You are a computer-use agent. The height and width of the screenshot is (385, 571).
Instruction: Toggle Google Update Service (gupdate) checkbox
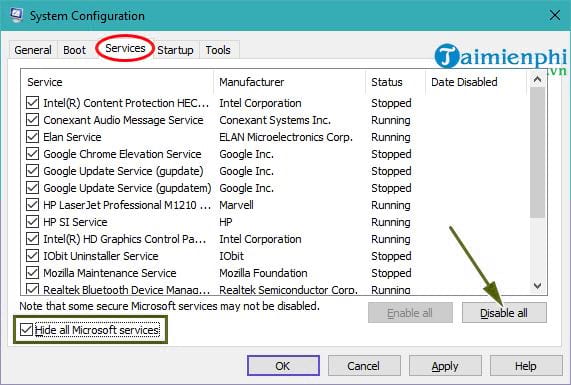(32, 171)
